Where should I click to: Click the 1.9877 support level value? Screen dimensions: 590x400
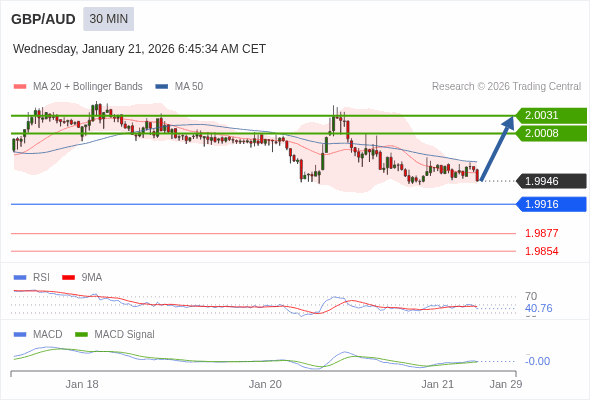pyautogui.click(x=541, y=233)
